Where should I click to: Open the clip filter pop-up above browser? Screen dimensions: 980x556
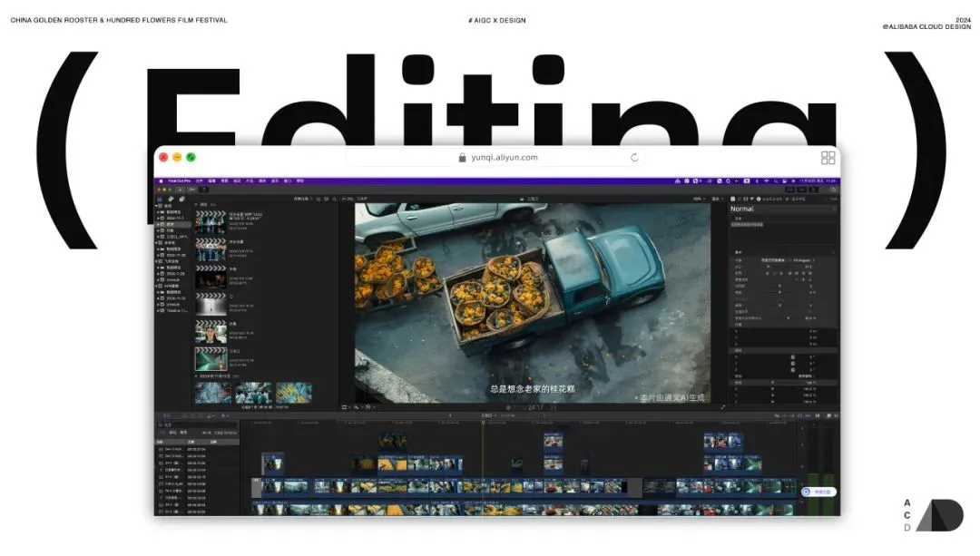(303, 199)
